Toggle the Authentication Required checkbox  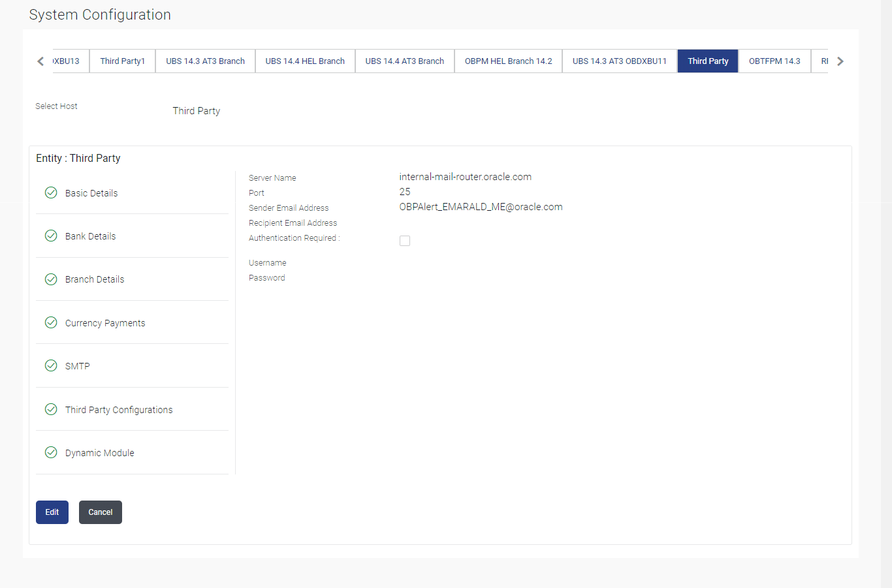(x=405, y=241)
